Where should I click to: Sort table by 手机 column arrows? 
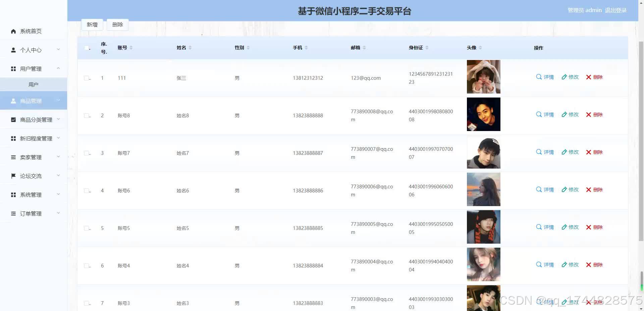(x=306, y=48)
